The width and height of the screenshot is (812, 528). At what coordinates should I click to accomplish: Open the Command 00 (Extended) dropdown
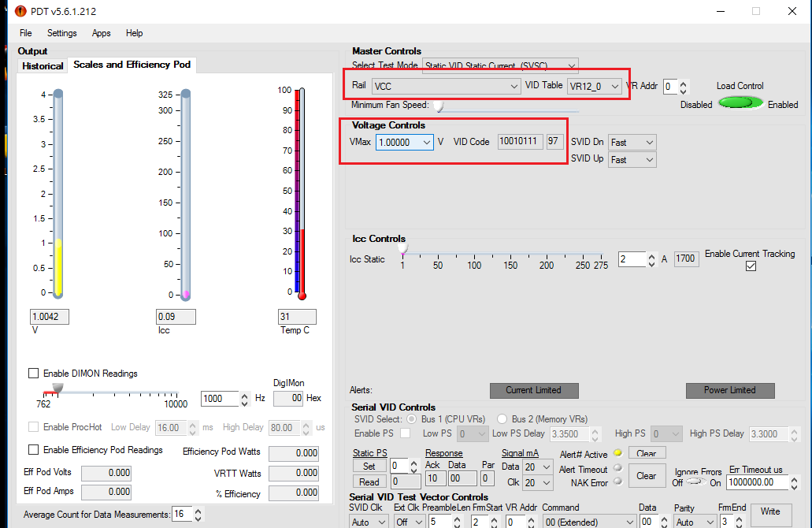click(x=589, y=522)
